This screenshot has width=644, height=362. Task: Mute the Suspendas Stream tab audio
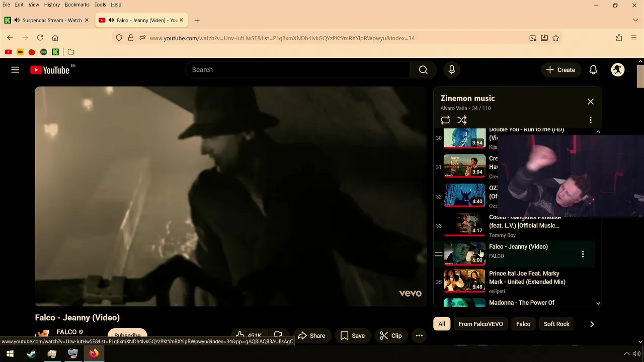17,20
